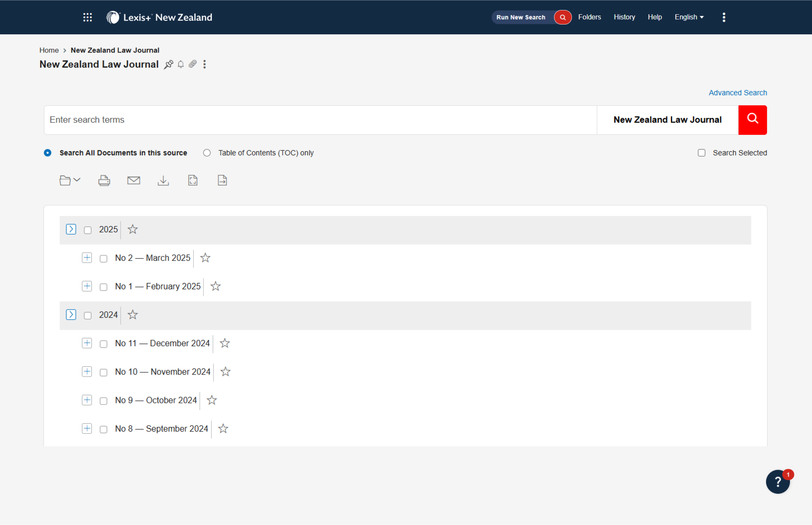Go to Home breadcrumb
Viewport: 812px width, 525px height.
click(x=49, y=50)
